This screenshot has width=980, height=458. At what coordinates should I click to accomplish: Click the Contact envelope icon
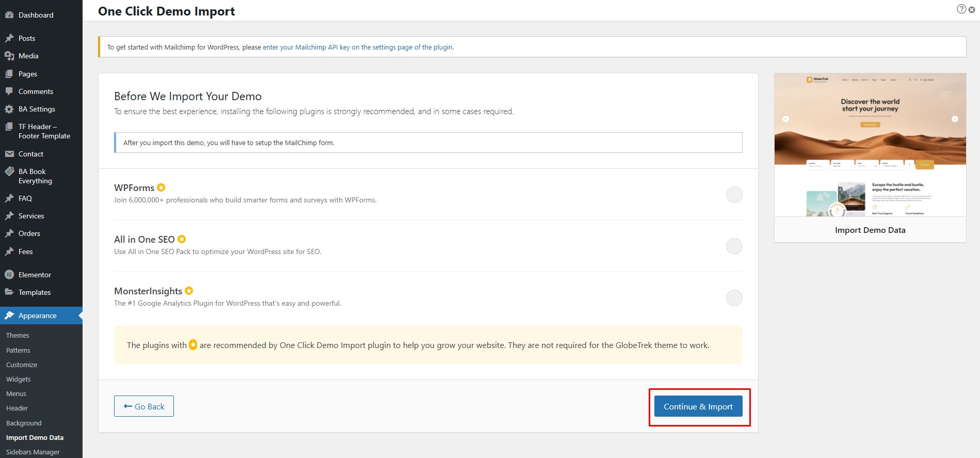9,154
